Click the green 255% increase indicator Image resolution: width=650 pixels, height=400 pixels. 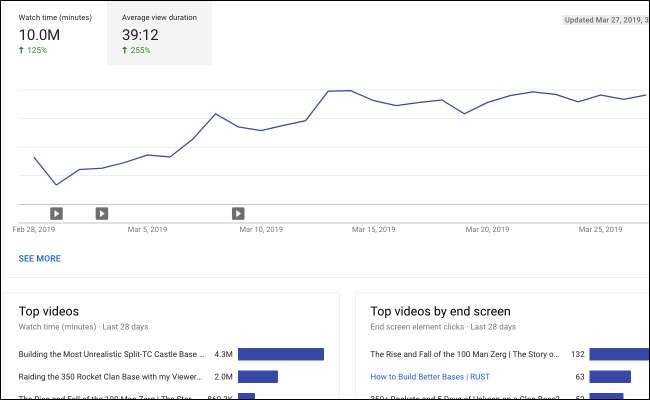tap(138, 51)
